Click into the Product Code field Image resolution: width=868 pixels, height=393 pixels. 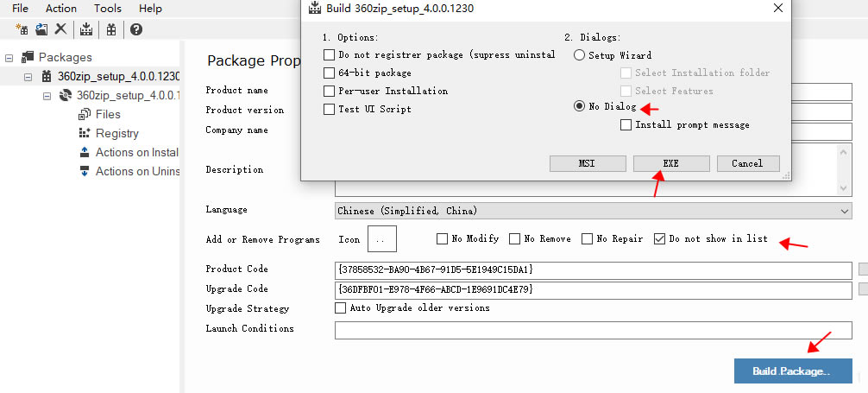tap(593, 270)
